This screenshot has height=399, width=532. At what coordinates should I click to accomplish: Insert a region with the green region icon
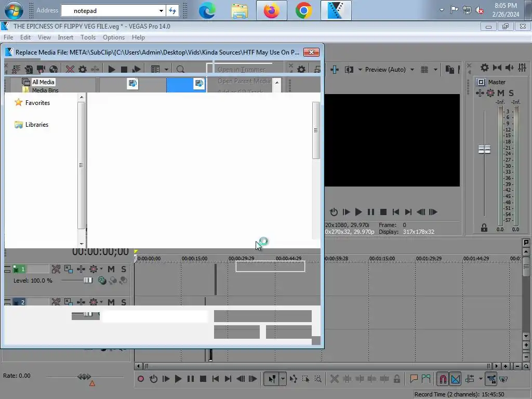[426, 378]
